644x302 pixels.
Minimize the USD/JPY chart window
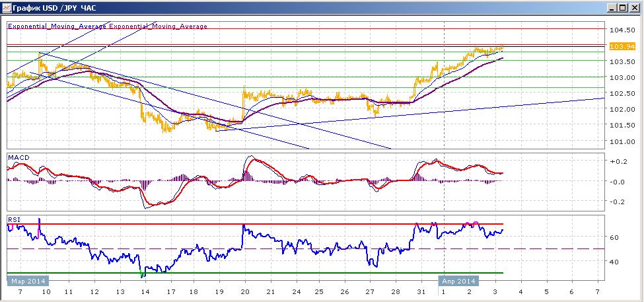click(612, 7)
